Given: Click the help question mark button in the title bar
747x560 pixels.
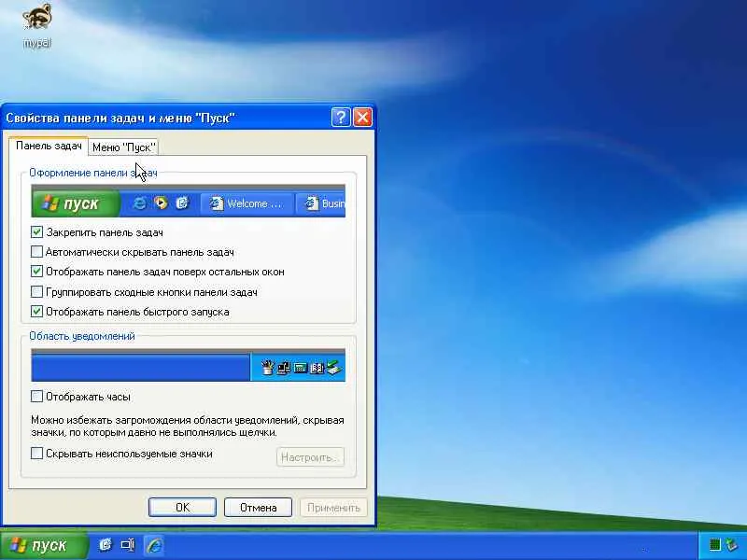Looking at the screenshot, I should click(341, 118).
